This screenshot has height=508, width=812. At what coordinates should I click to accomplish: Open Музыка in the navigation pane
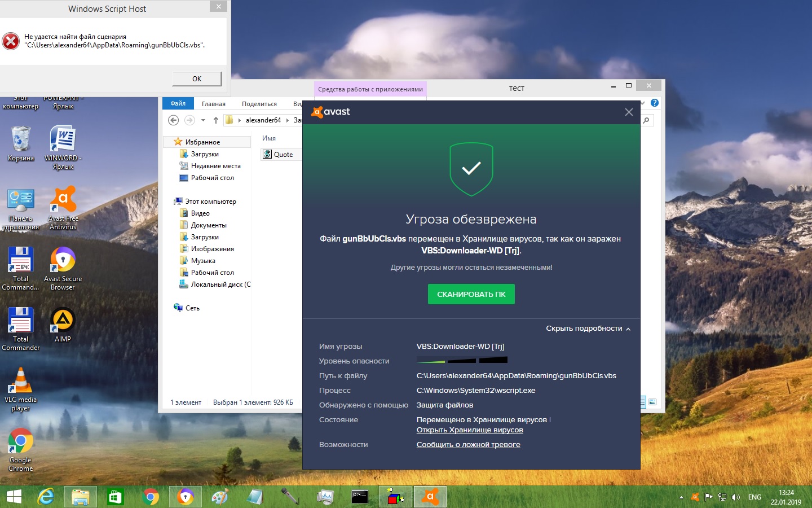coord(203,261)
